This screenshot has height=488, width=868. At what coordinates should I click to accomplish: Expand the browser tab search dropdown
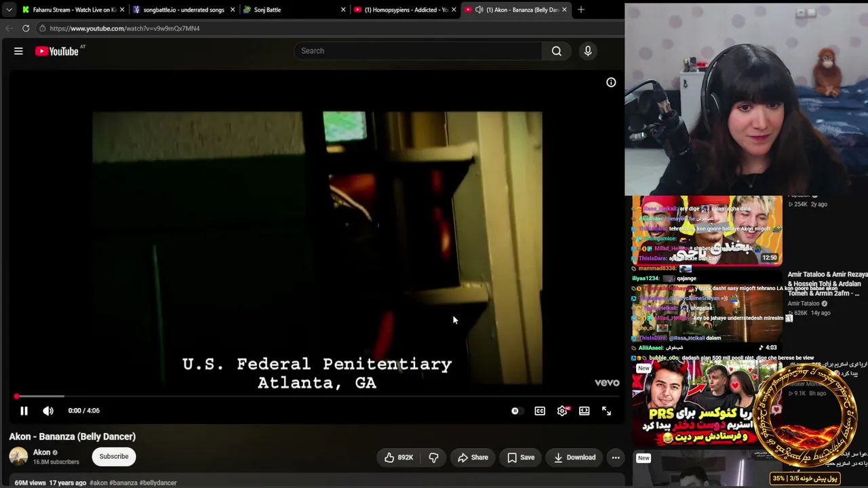point(9,9)
